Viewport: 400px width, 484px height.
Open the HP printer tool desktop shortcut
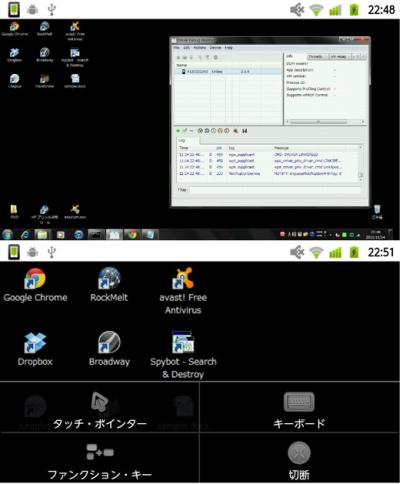click(44, 214)
